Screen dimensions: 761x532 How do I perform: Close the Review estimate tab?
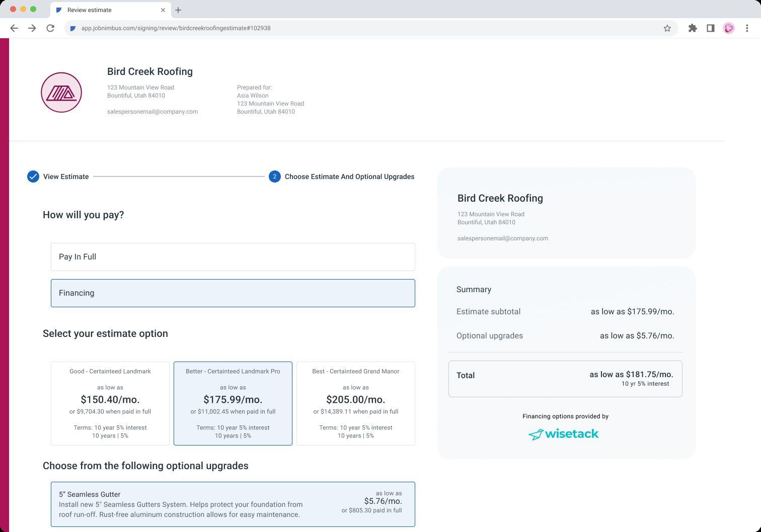[x=163, y=10]
